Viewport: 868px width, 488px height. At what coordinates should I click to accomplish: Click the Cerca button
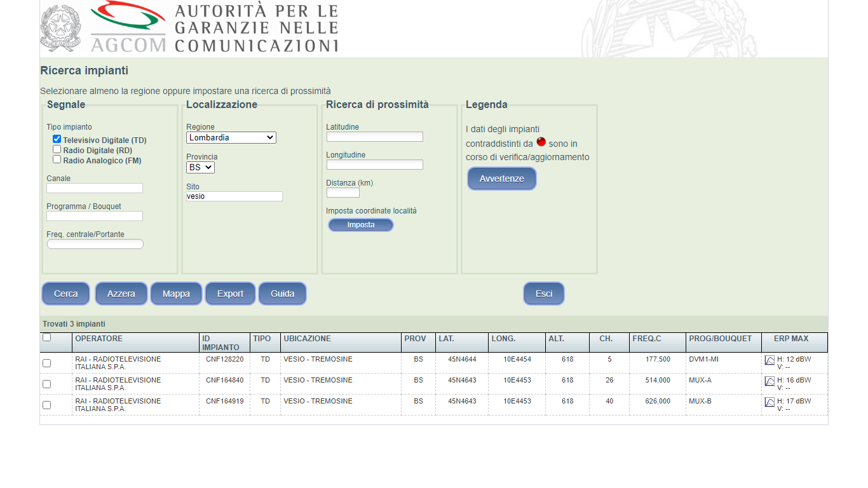[66, 294]
